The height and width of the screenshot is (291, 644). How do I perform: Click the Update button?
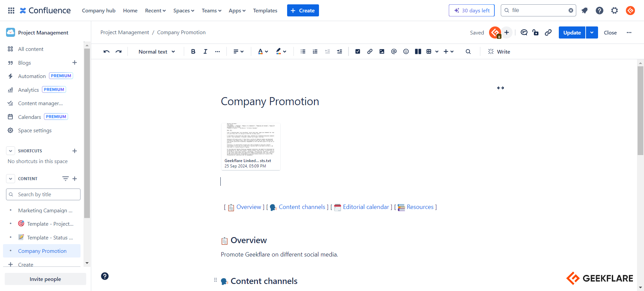(572, 32)
